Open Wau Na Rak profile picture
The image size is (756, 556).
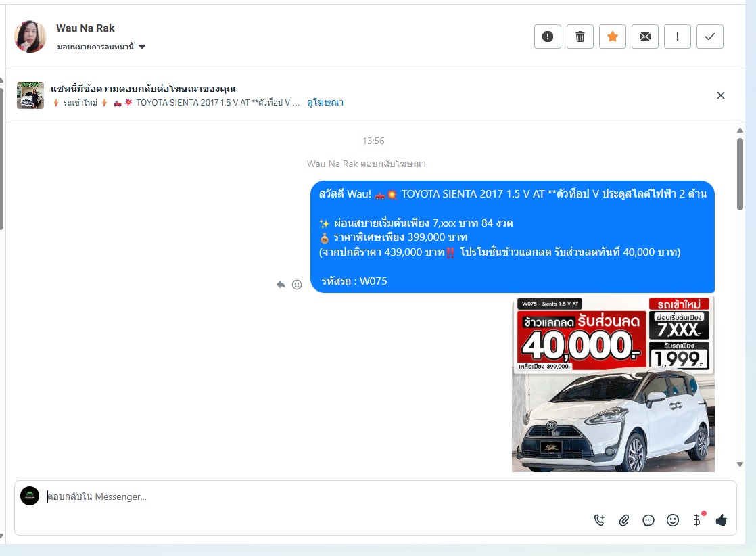pos(30,37)
